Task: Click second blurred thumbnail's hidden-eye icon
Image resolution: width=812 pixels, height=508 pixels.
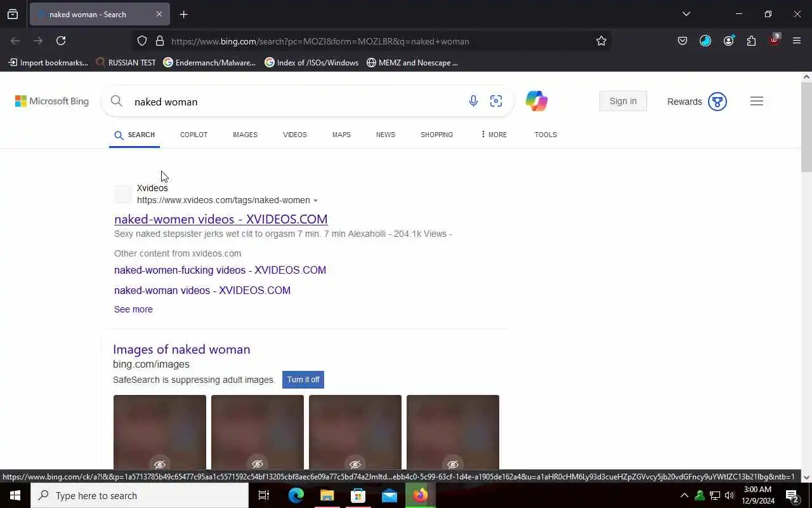Action: (x=258, y=464)
